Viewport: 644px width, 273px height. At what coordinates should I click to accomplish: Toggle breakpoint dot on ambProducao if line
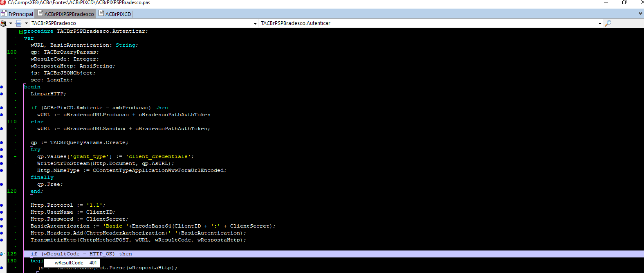click(2, 108)
